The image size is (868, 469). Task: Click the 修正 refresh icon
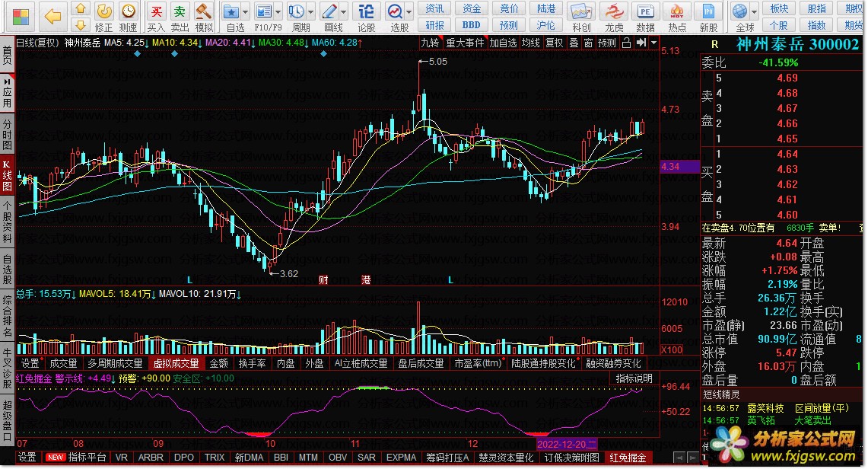point(103,11)
